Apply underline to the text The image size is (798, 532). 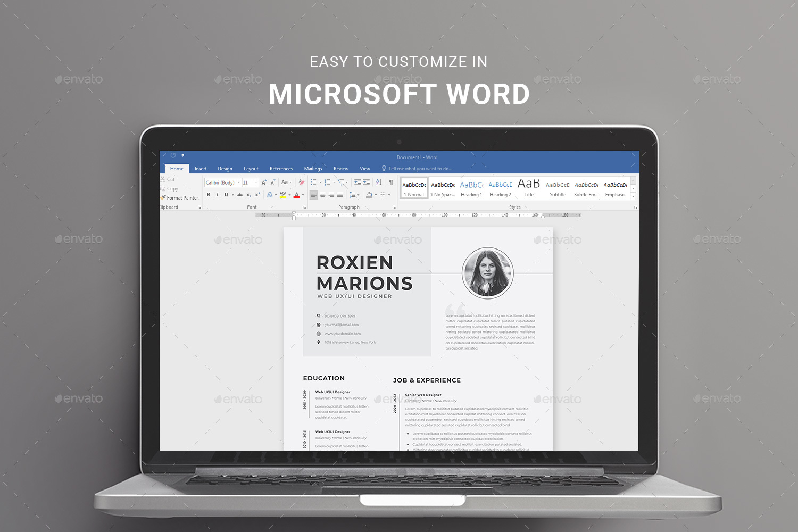(x=226, y=195)
